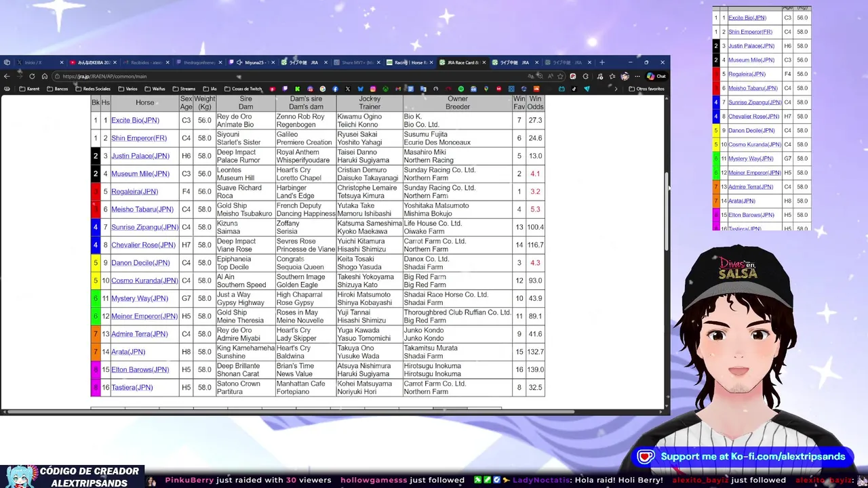This screenshot has width=868, height=488.
Task: Click jockey name Christophe Lemaire
Action: (x=367, y=188)
